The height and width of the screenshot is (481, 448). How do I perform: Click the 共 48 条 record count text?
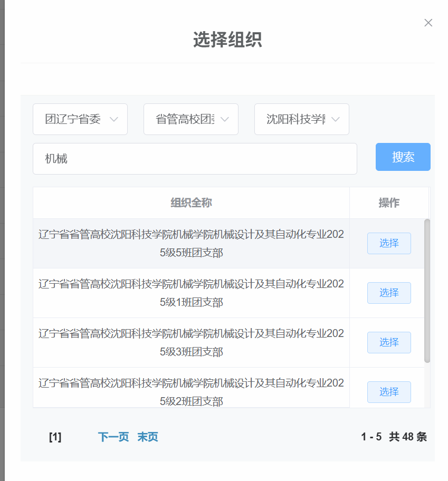407,437
